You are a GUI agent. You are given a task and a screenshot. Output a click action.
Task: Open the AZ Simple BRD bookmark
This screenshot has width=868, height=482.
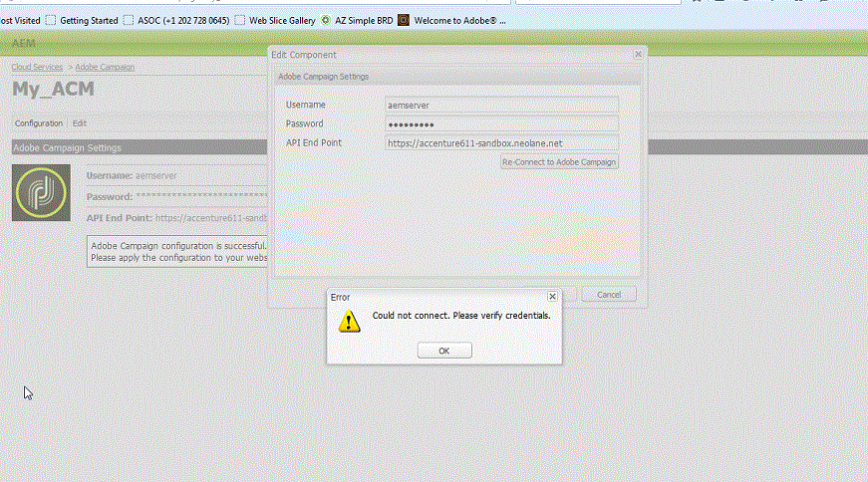[x=364, y=21]
